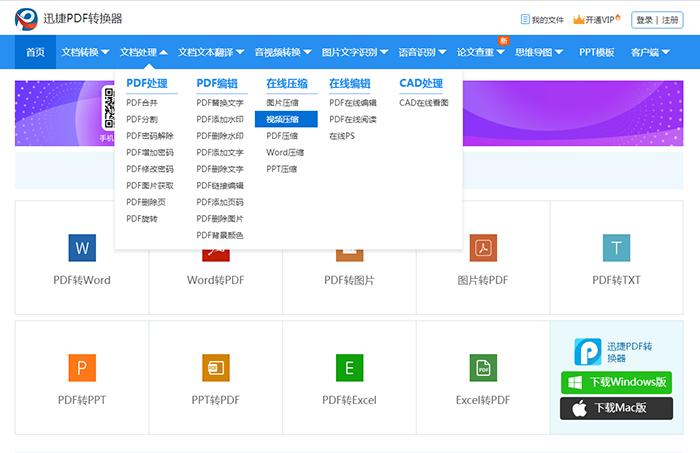700x453 pixels.
Task: Click the QR code on banner
Action: point(108,108)
